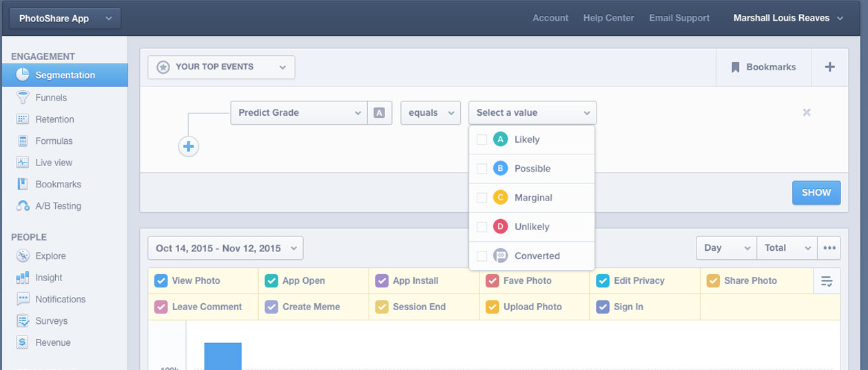The width and height of the screenshot is (868, 370).
Task: Toggle the Create Meme event checkbox
Action: pos(271,307)
